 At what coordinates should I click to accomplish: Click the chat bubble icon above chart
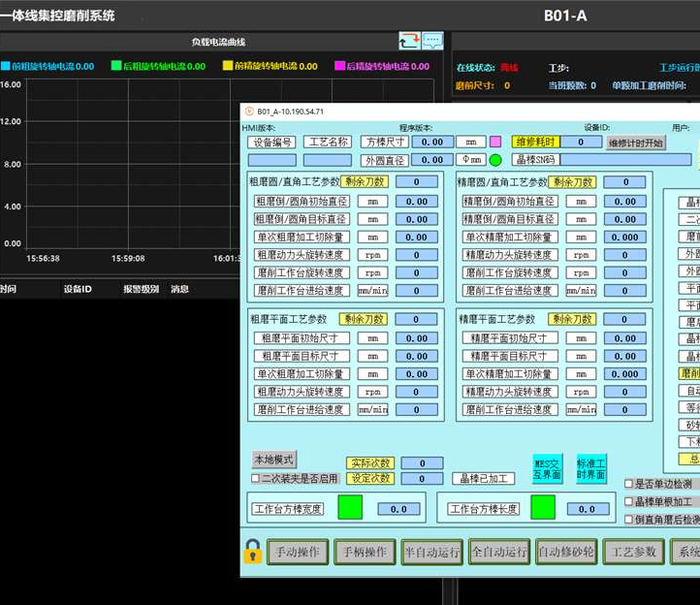click(x=432, y=41)
